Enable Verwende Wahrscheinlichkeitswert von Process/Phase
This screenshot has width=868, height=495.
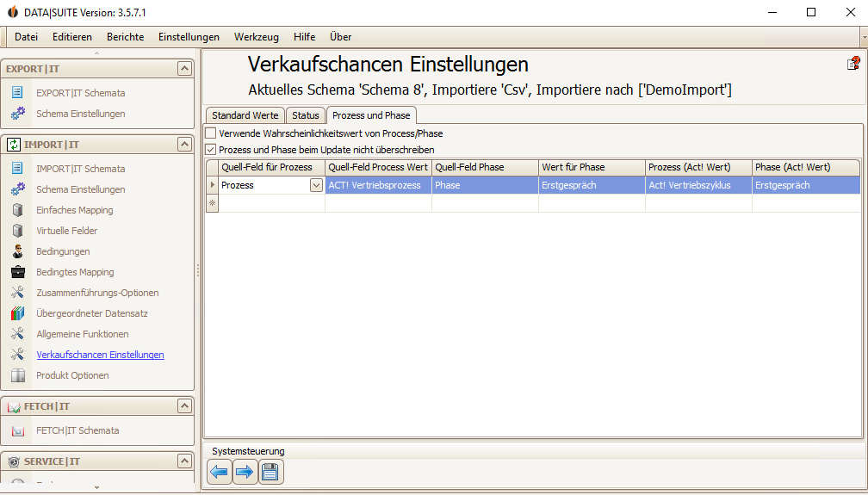211,133
